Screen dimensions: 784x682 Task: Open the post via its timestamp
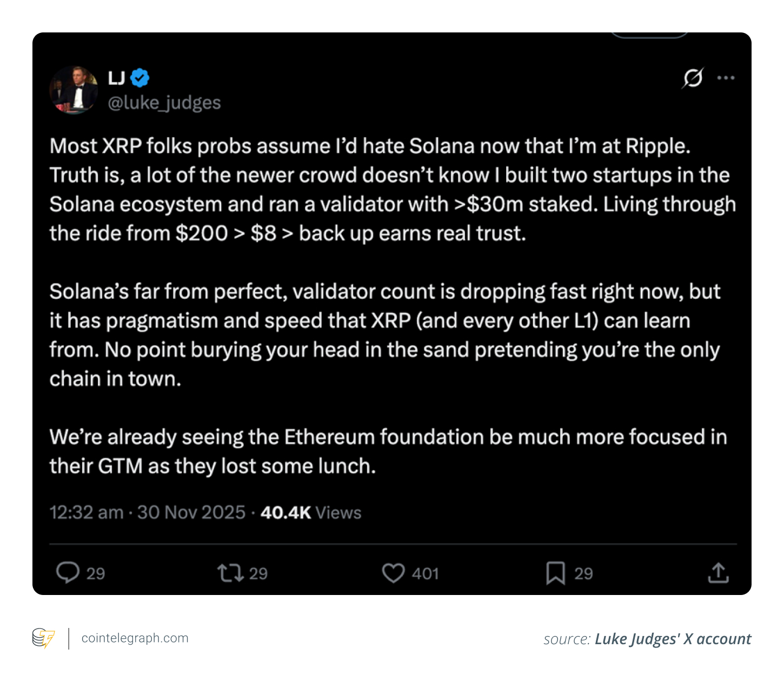pos(147,512)
